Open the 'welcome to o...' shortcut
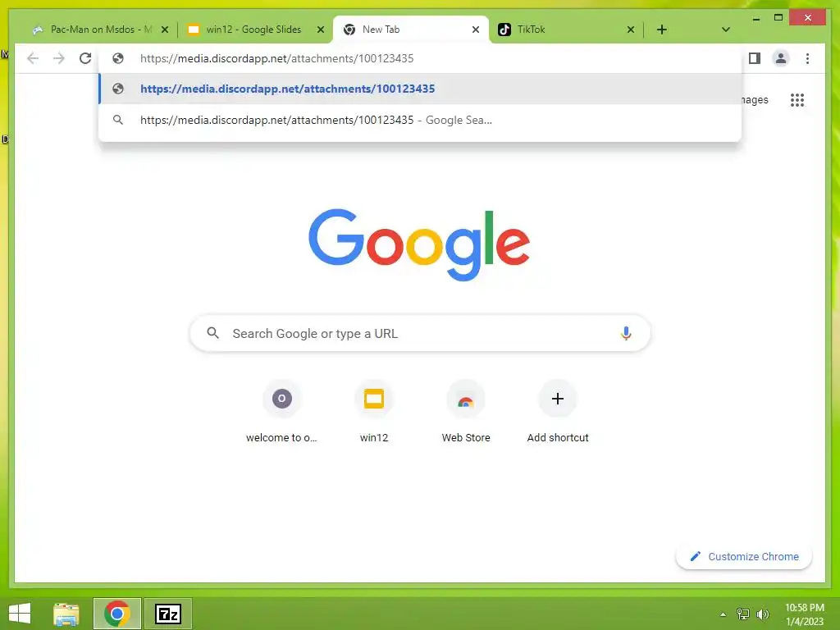 click(282, 412)
